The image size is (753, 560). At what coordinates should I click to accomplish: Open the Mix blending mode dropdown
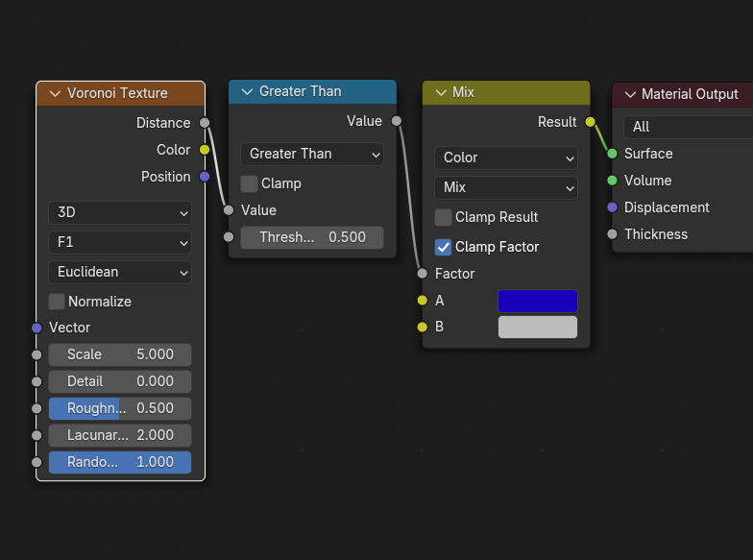[x=505, y=188]
